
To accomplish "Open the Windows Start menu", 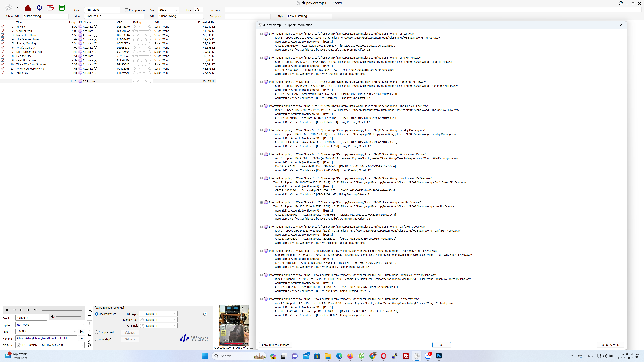I will pyautogui.click(x=205, y=356).
